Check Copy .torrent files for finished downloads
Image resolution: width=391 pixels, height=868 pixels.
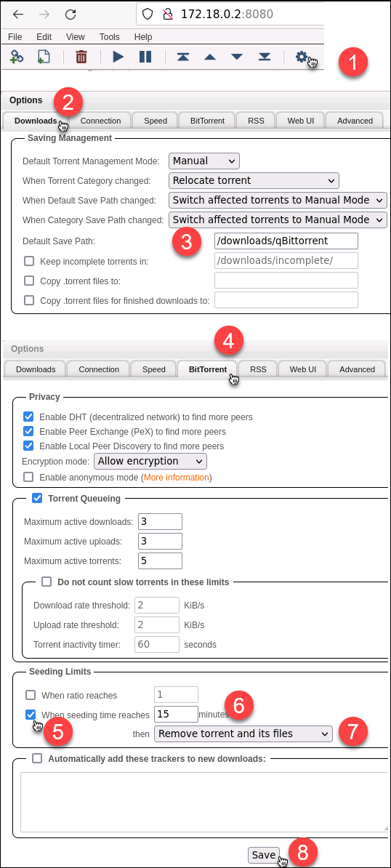coord(29,300)
